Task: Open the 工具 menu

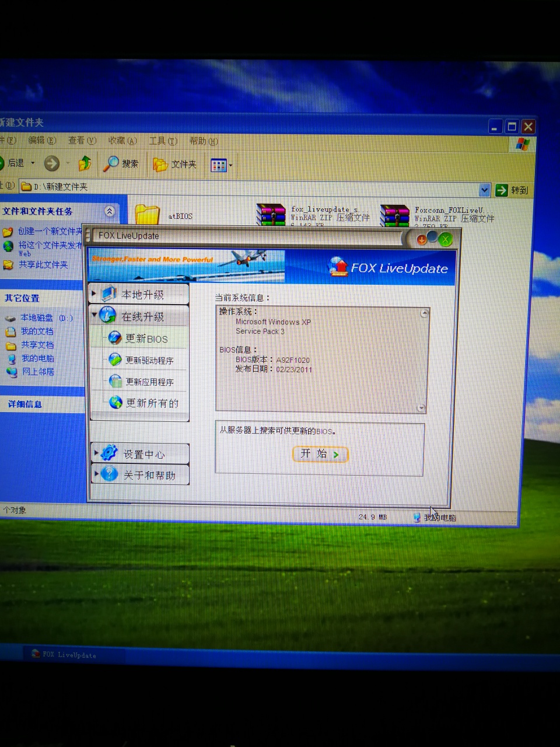Action: coord(163,141)
